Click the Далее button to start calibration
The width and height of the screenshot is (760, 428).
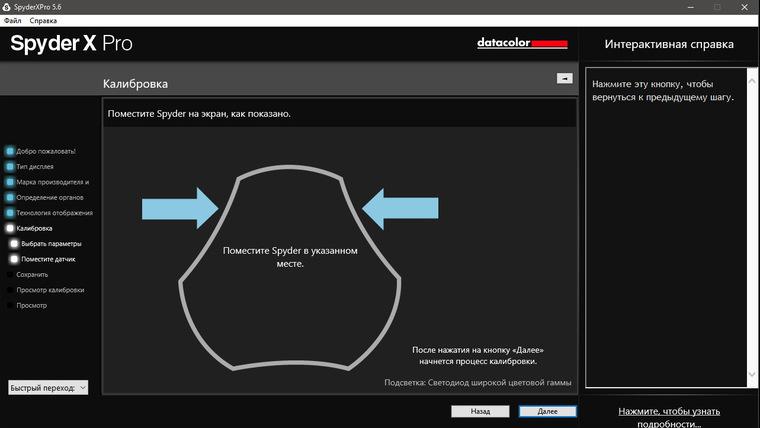pyautogui.click(x=547, y=411)
